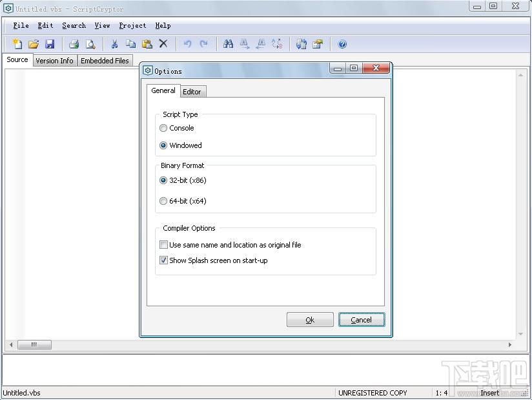Open print preview magnifier icon
532x400 pixels.
click(x=90, y=44)
